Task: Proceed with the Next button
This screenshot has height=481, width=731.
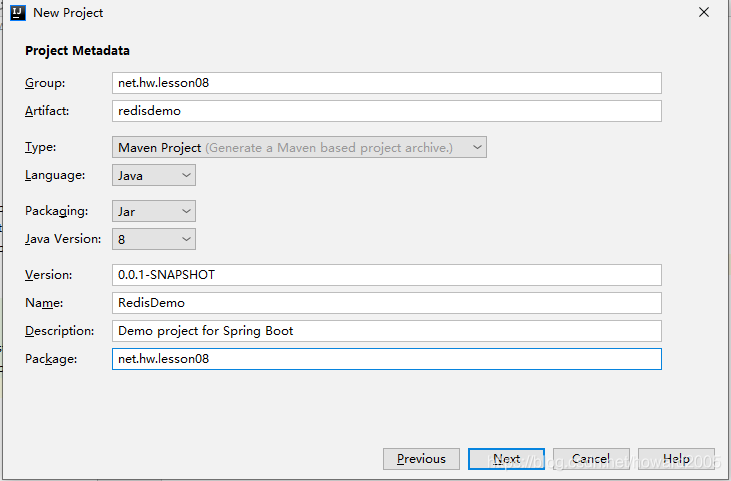Action: click(506, 459)
